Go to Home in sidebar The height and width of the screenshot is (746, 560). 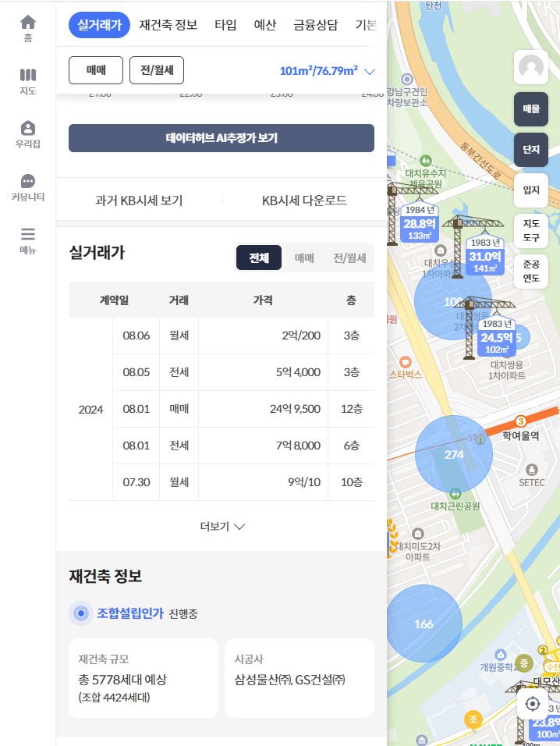(x=28, y=29)
